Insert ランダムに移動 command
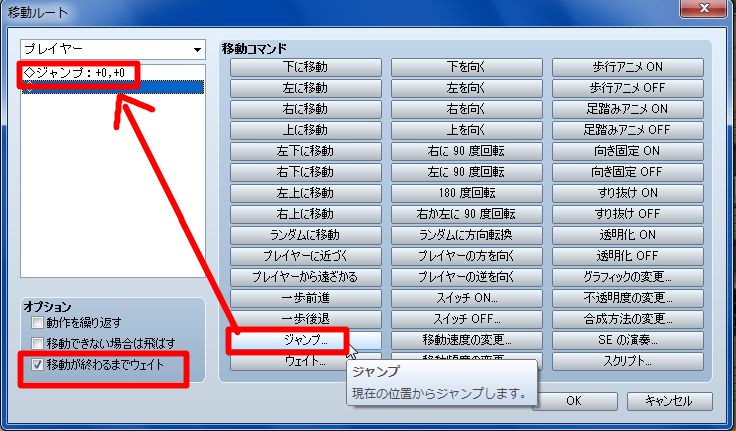Image resolution: width=736 pixels, height=431 pixels. tap(306, 235)
